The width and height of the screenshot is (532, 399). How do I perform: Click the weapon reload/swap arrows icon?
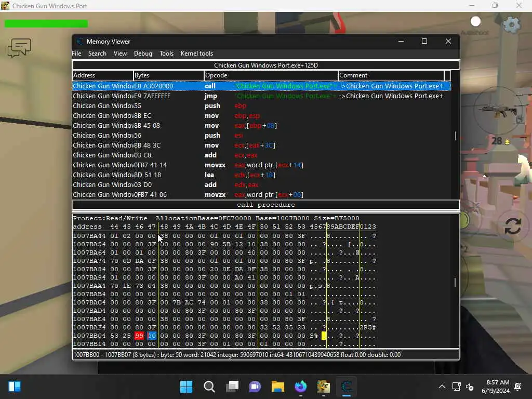[x=513, y=226]
